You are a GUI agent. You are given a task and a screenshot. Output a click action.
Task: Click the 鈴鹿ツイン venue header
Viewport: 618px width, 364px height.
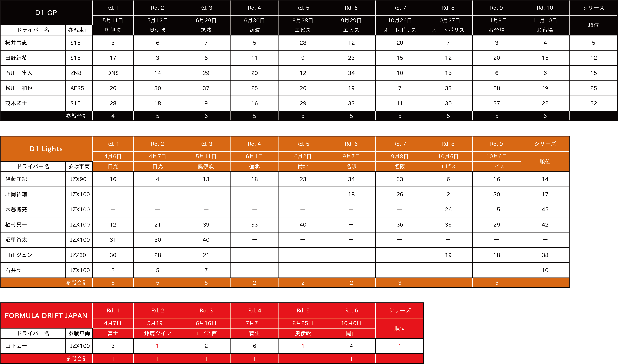[157, 333]
